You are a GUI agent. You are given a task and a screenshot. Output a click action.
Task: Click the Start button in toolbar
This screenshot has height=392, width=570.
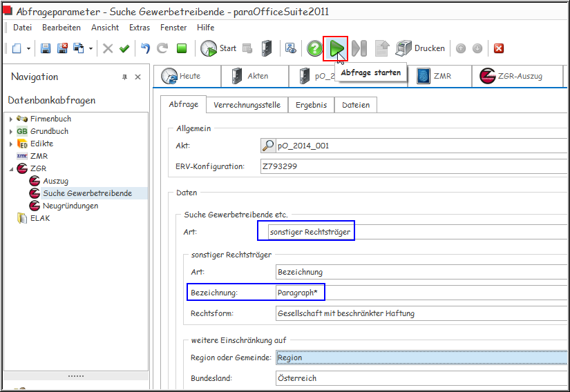coord(218,48)
